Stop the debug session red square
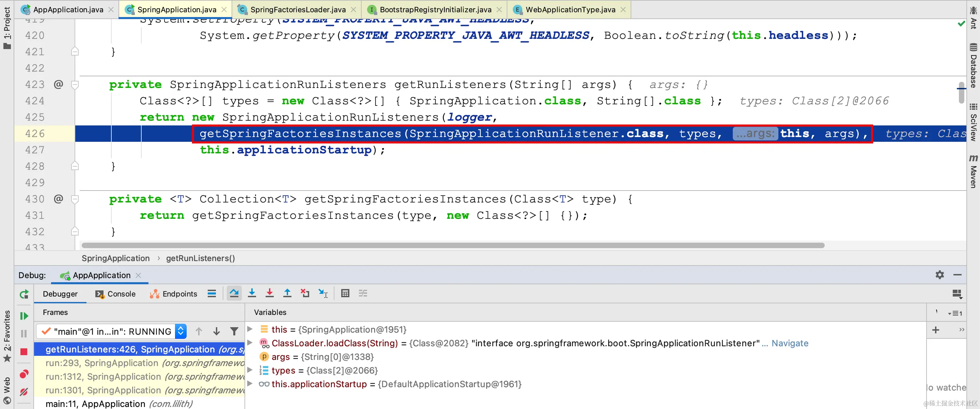 tap(24, 351)
